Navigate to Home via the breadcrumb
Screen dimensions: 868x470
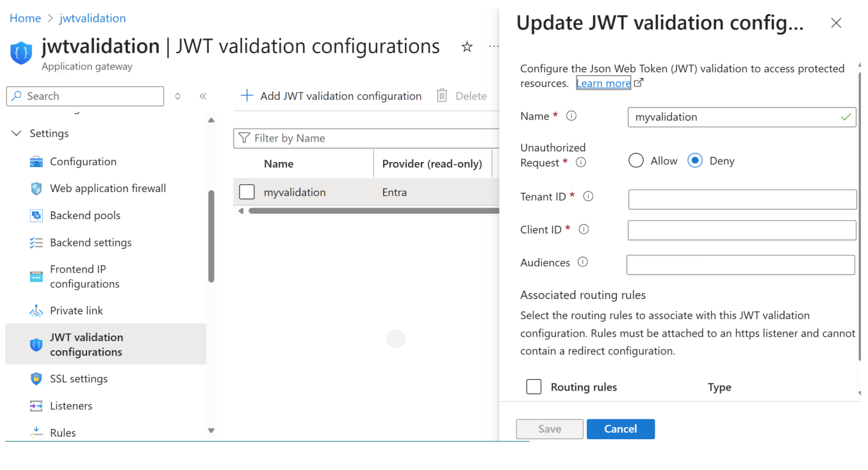[x=25, y=18]
